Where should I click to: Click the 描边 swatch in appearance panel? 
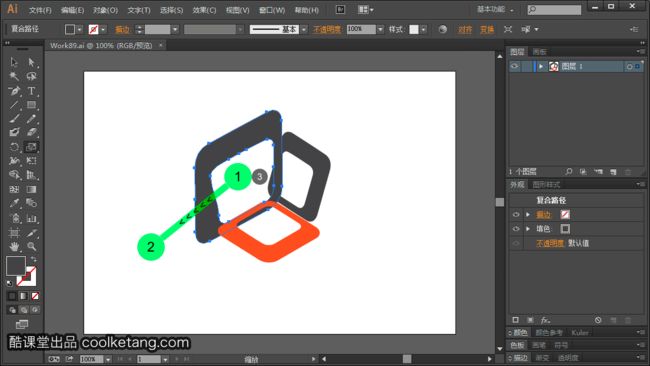[565, 214]
